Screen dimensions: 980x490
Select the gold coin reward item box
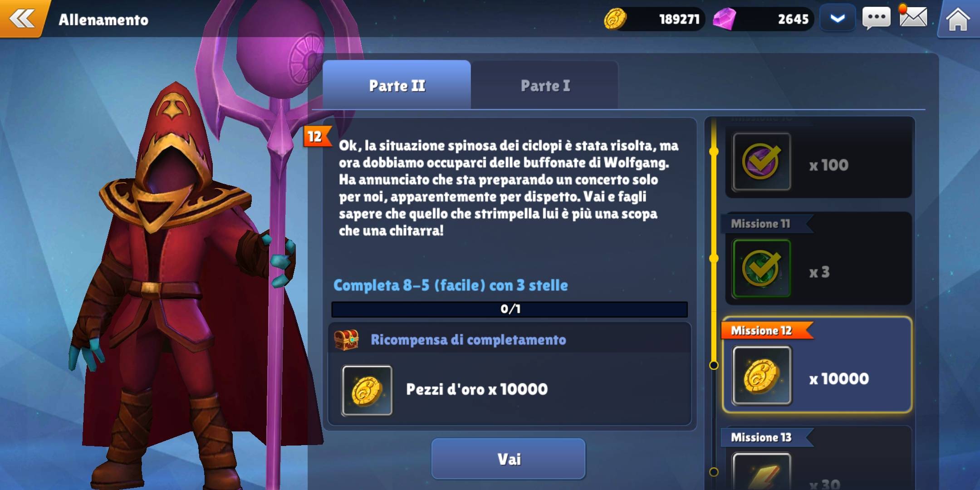pyautogui.click(x=367, y=390)
